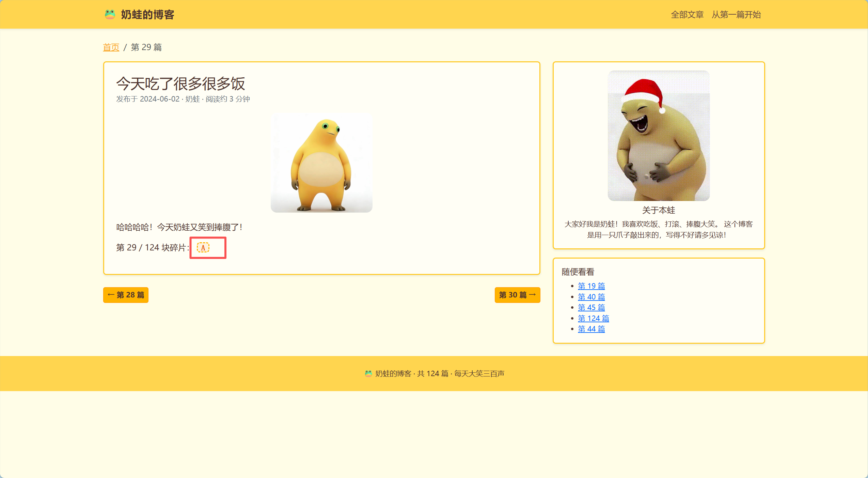Open the 第 124 篇 link
868x478 pixels.
[x=593, y=319]
